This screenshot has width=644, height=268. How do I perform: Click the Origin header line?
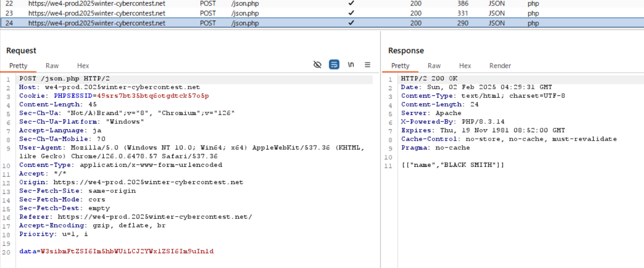coord(131,182)
